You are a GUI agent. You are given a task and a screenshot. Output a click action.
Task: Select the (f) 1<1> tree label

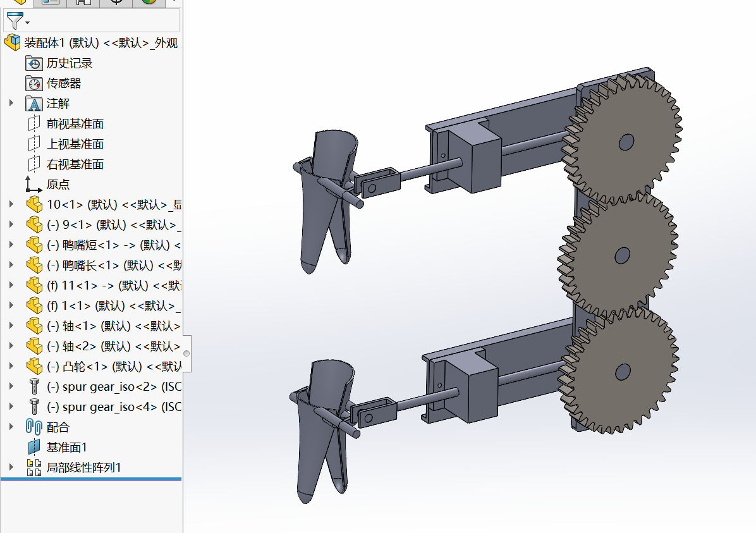(114, 306)
